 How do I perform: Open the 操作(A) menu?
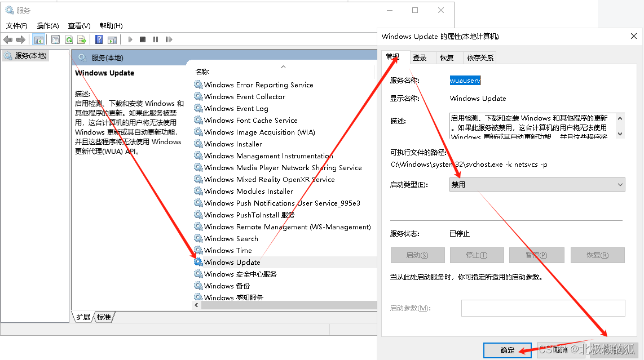[x=47, y=26]
